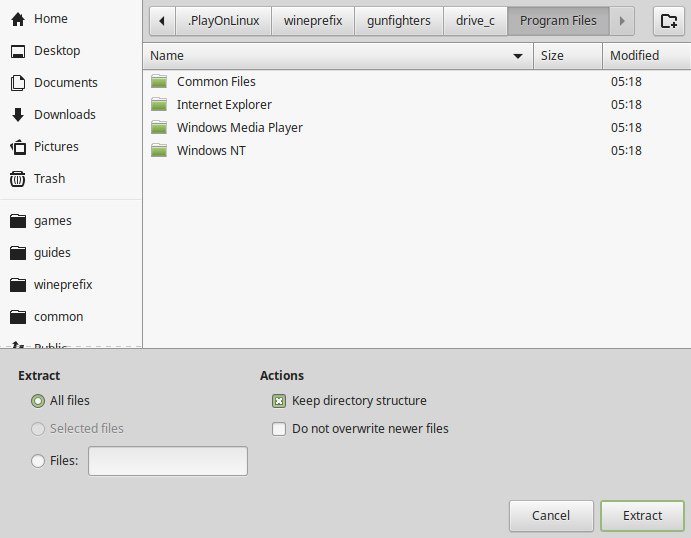691x538 pixels.
Task: Click the Downloads label in sidebar
Action: 65,115
